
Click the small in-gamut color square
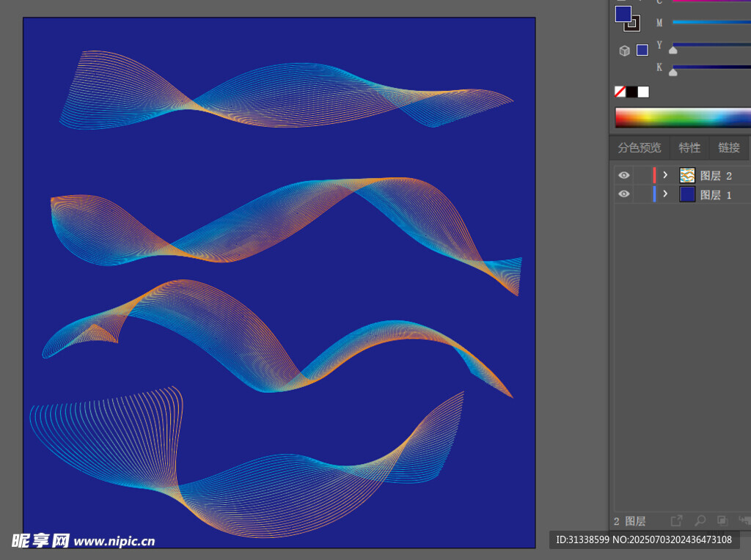pos(642,51)
